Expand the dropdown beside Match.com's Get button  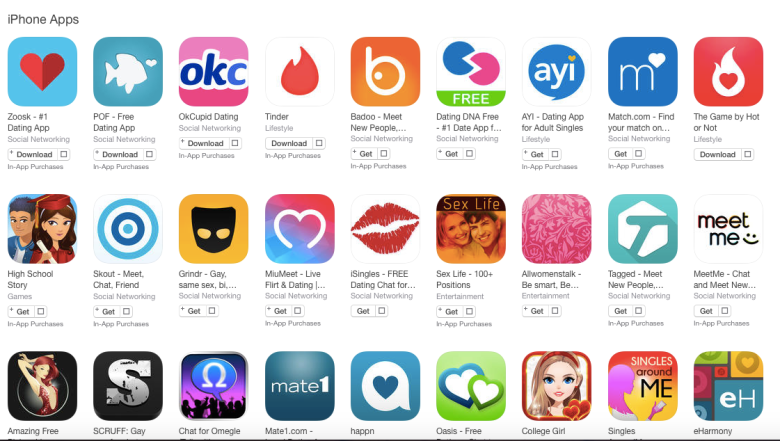tap(639, 154)
